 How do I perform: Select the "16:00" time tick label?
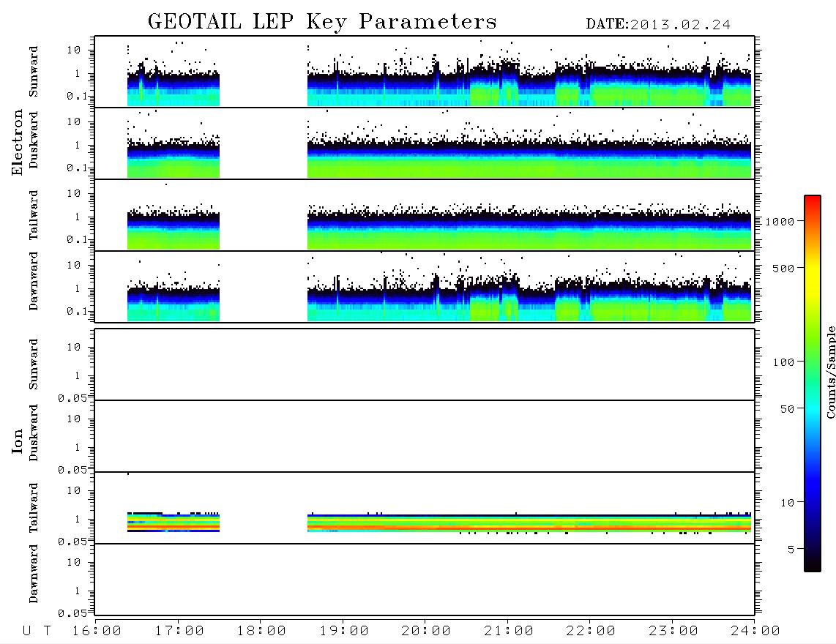click(x=97, y=631)
